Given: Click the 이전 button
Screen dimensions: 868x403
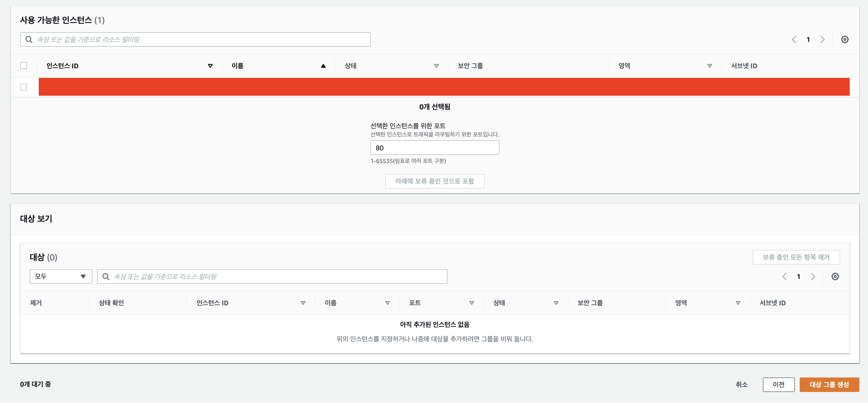Looking at the screenshot, I should click(778, 384).
